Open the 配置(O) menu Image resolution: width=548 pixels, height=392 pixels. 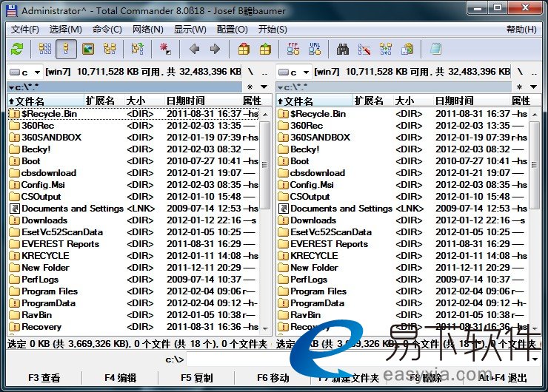click(232, 30)
